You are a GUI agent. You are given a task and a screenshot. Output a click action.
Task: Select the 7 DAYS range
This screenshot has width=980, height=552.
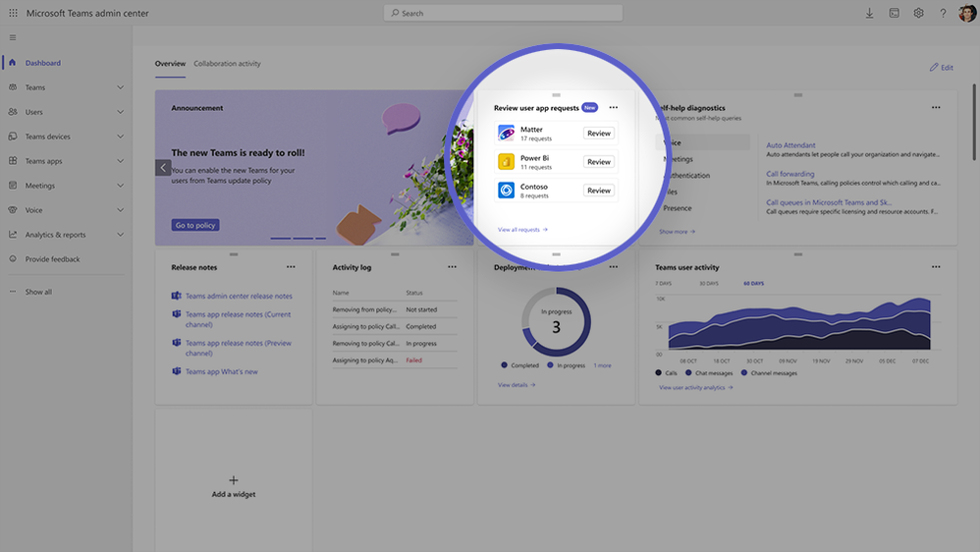coord(663,284)
